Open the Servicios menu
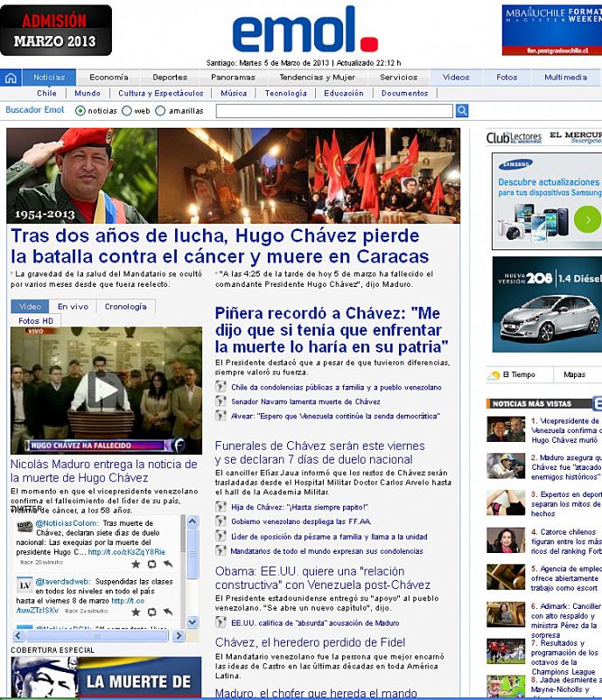 click(x=399, y=77)
